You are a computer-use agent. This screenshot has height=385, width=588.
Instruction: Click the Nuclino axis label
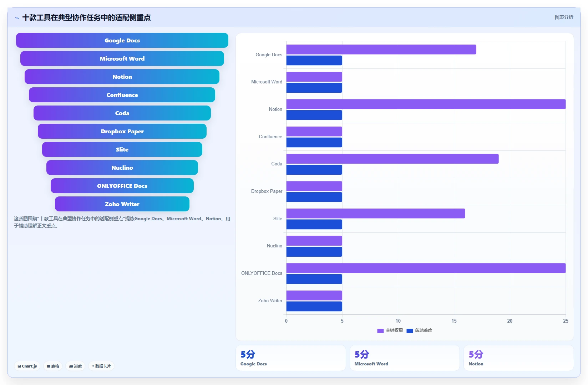click(274, 246)
